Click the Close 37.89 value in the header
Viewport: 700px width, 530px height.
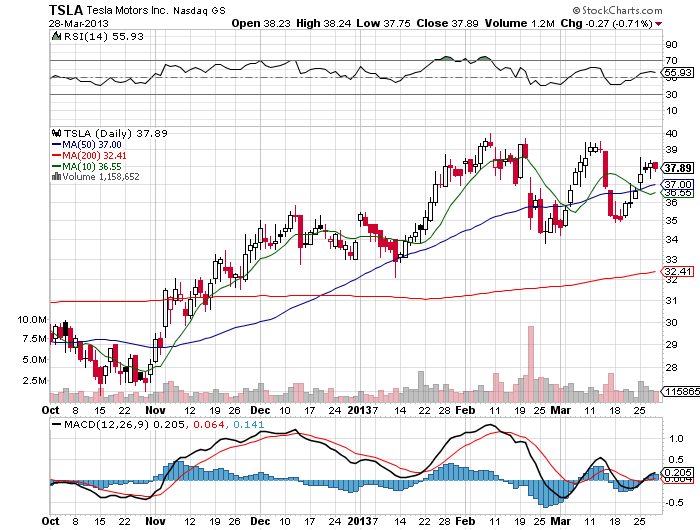(447, 23)
